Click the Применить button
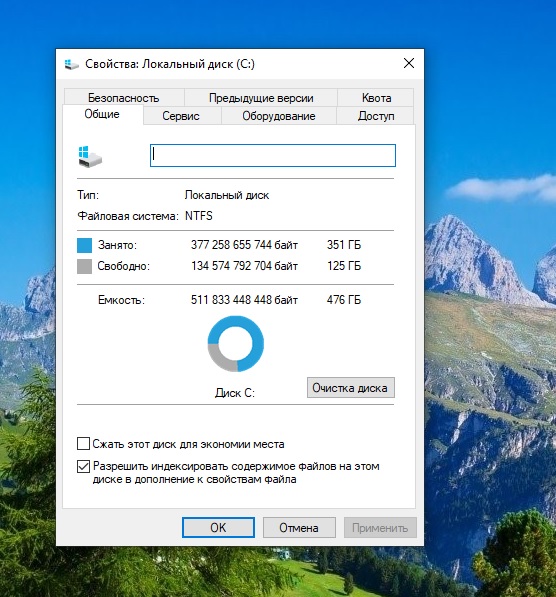This screenshot has height=597, width=556. pos(380,527)
